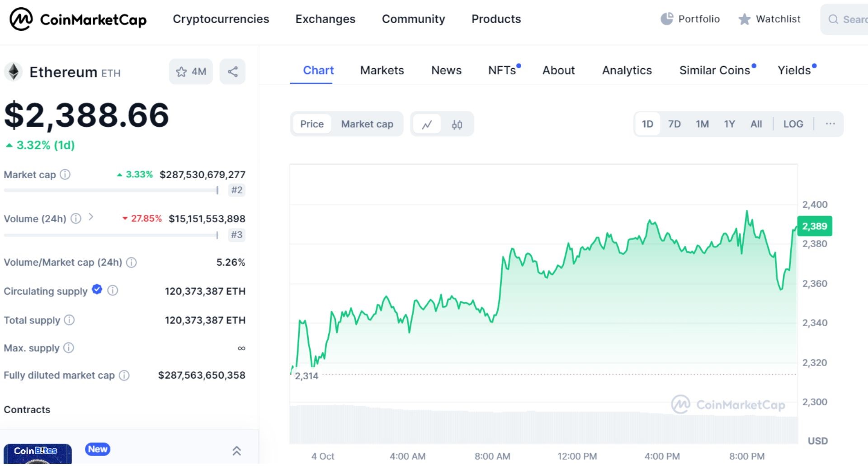The image size is (868, 466).
Task: Click the CoinMarketCap logo
Action: 78,19
